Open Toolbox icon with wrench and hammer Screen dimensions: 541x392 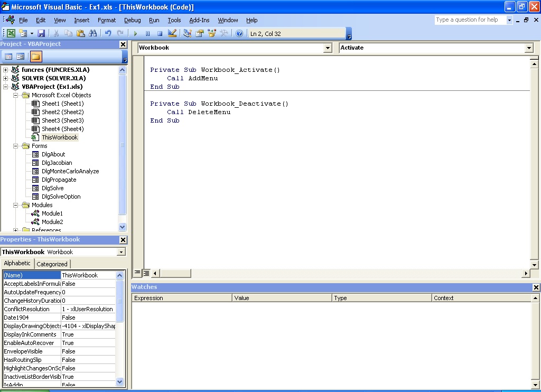pyautogui.click(x=224, y=33)
